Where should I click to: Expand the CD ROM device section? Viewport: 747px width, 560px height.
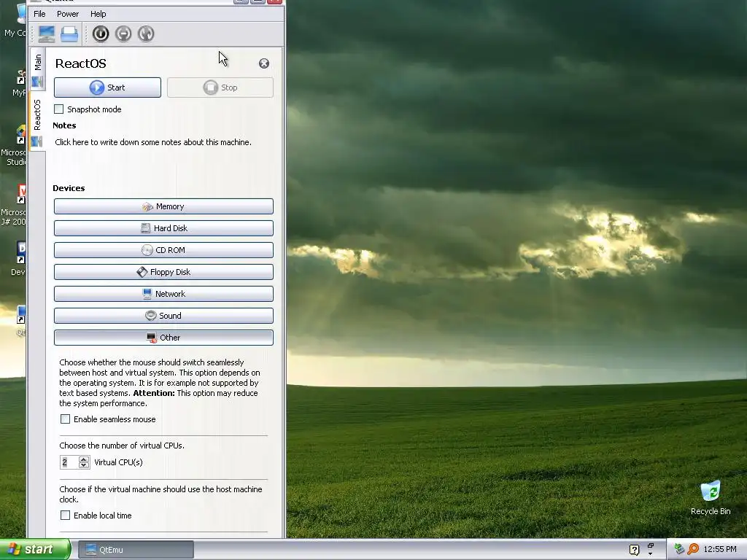163,251
